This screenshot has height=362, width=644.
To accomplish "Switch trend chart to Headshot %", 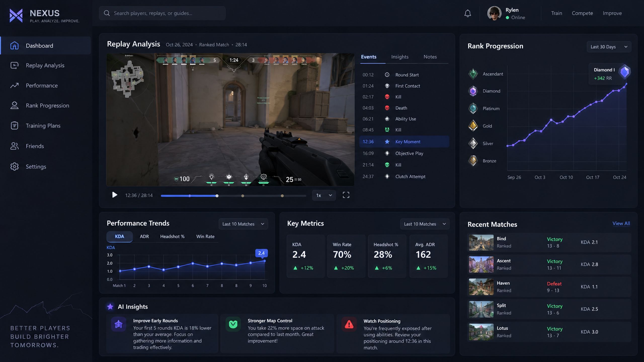I will coord(172,237).
